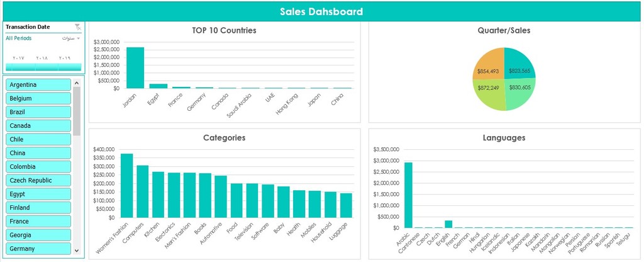Select the Arabic bar in Languages chart
The image size is (644, 262).
click(x=409, y=195)
